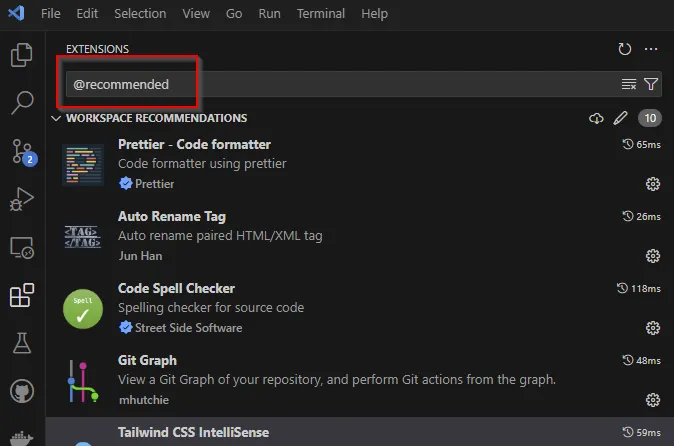Open the extensions filter dropdown
This screenshot has height=446, width=674.
[x=651, y=84]
